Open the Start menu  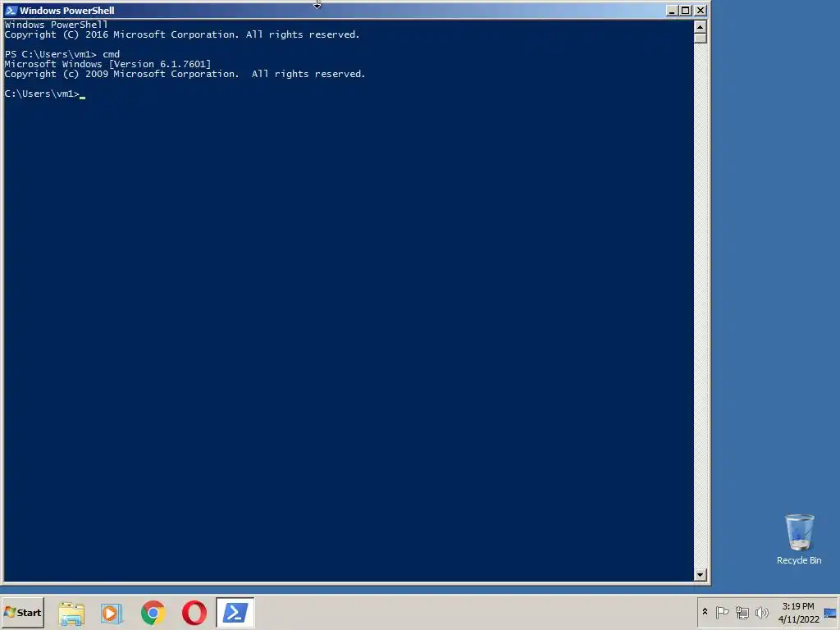coord(22,612)
